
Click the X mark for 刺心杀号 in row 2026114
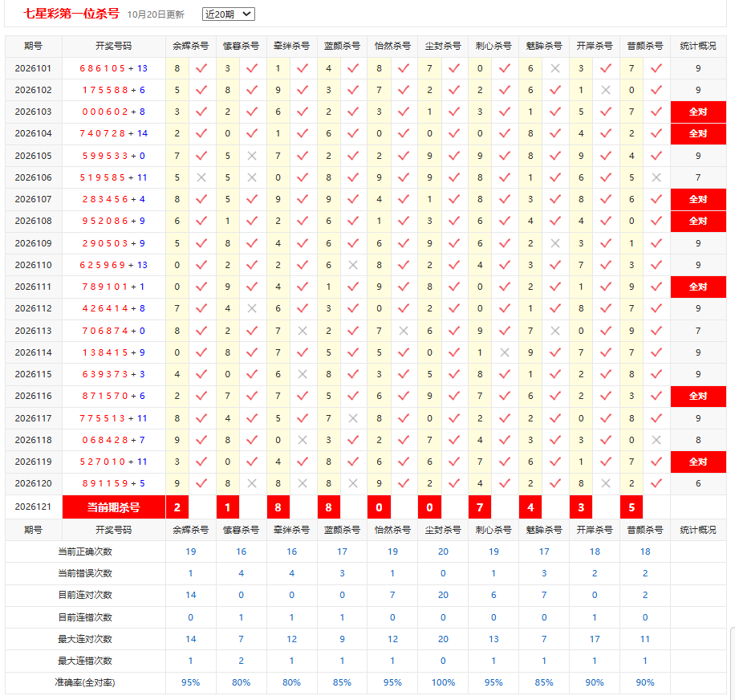tap(505, 352)
